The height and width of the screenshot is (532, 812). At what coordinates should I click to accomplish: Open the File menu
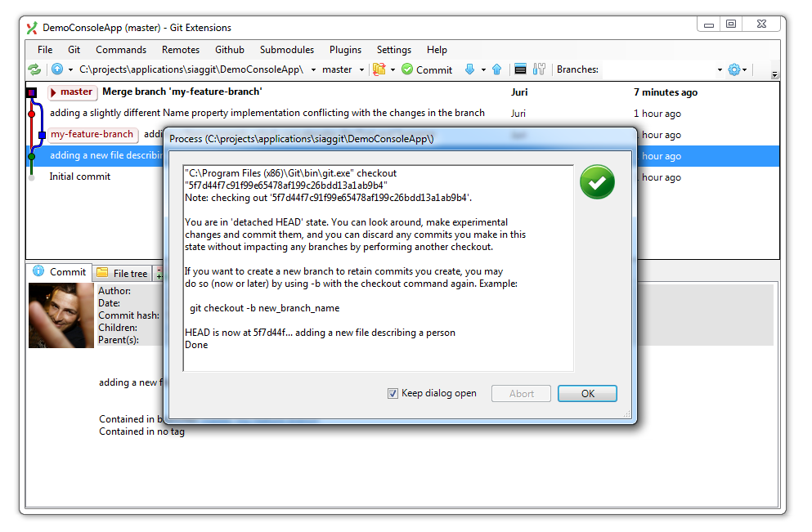pyautogui.click(x=45, y=50)
